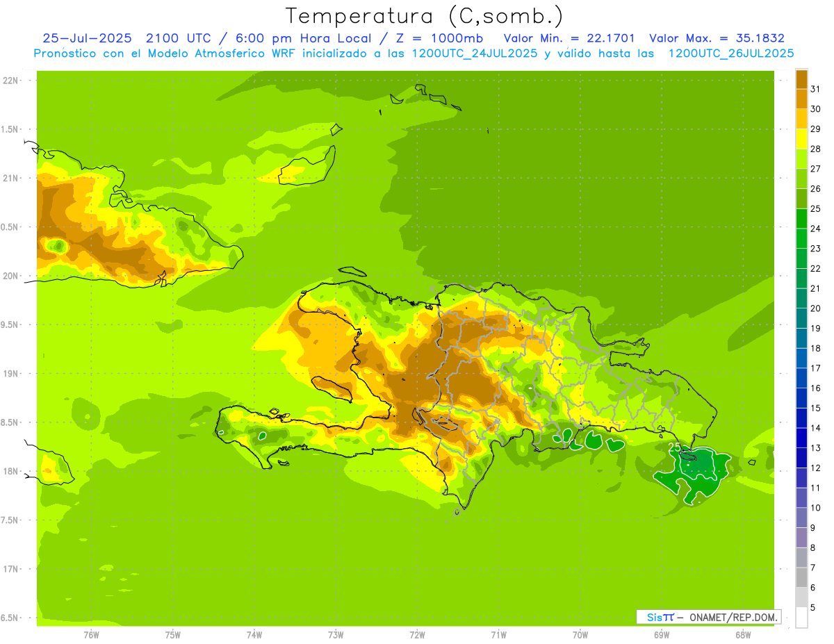Screen dimensions: 834x644
Task: Click the color scale value "17"
Action: 815,368
